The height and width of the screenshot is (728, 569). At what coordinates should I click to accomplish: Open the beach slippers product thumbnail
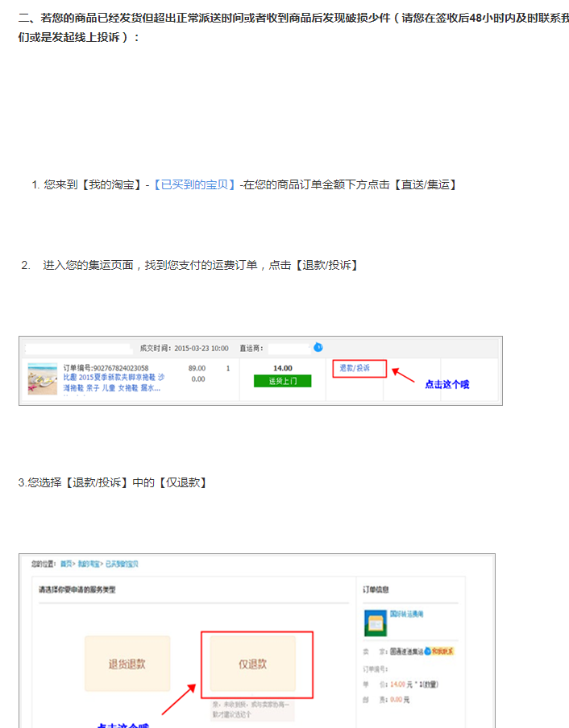tap(42, 378)
